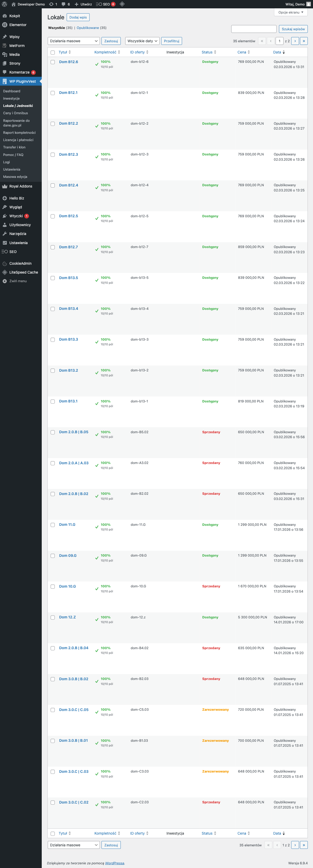The image size is (313, 868).
Task: Tick checkbox for Dom 11.G
Action: tap(53, 525)
